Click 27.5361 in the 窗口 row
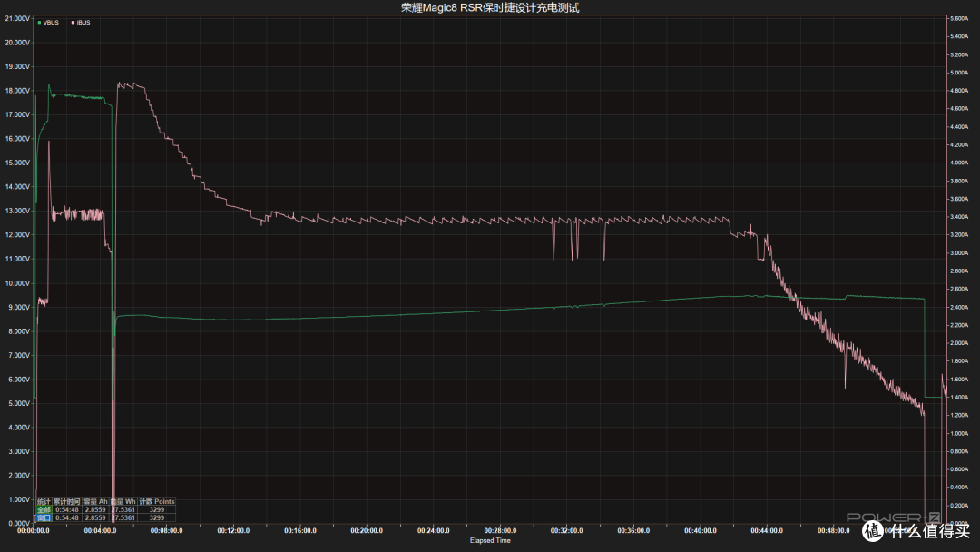 [x=123, y=517]
